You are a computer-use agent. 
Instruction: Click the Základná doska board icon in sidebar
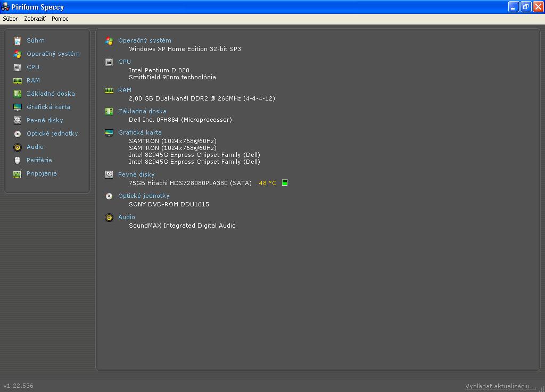pos(18,94)
